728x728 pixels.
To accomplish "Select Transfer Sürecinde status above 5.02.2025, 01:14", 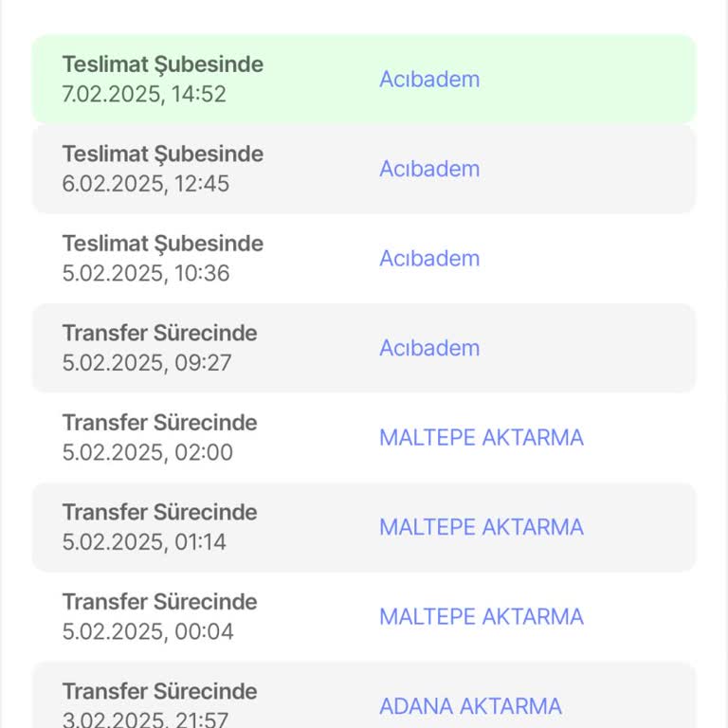I will 159,512.
